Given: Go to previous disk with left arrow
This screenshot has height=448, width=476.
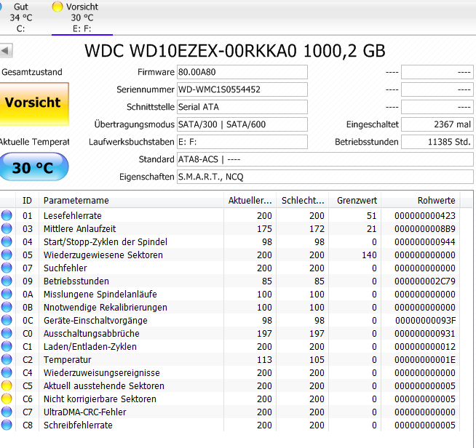Looking at the screenshot, I should (6, 51).
